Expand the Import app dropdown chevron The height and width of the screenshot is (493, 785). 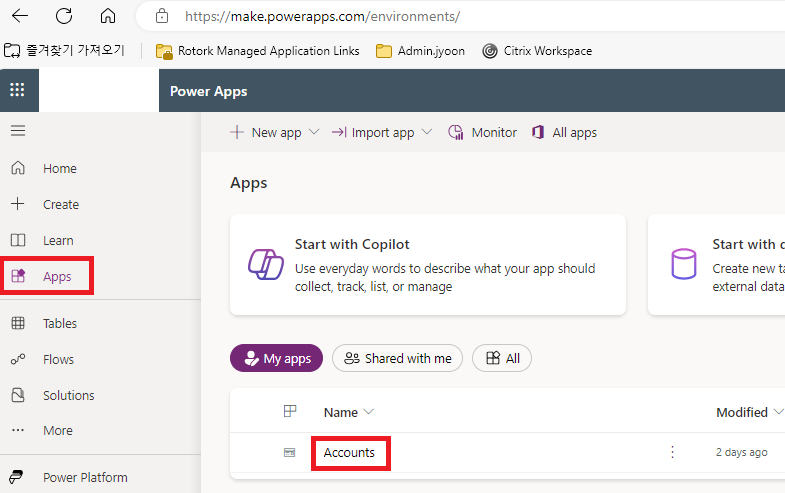(427, 132)
